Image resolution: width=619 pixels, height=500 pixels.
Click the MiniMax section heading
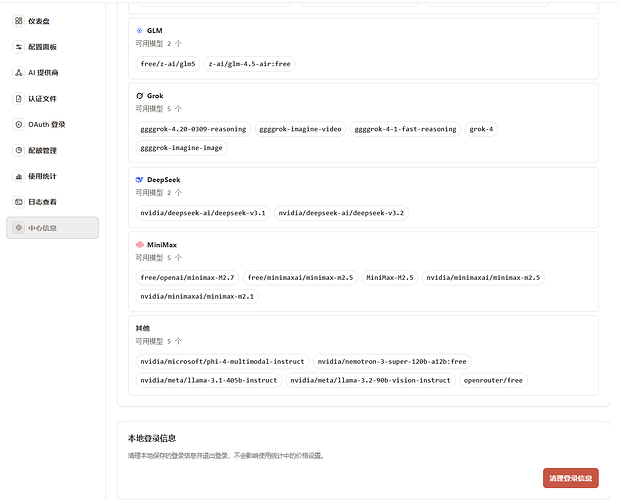pos(162,245)
